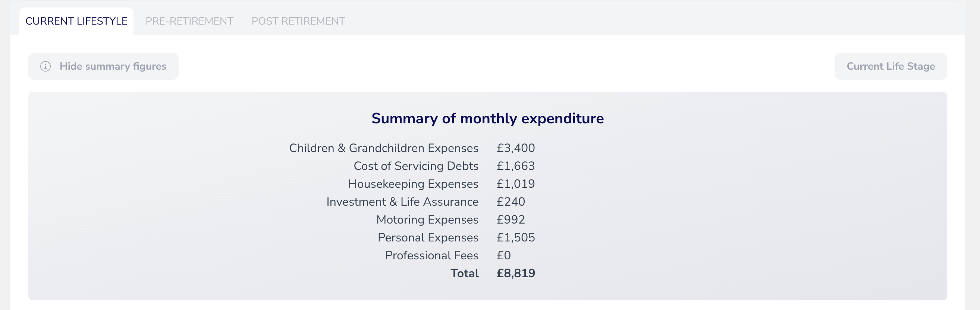
Task: Click the £240 investment amount
Action: tap(511, 202)
